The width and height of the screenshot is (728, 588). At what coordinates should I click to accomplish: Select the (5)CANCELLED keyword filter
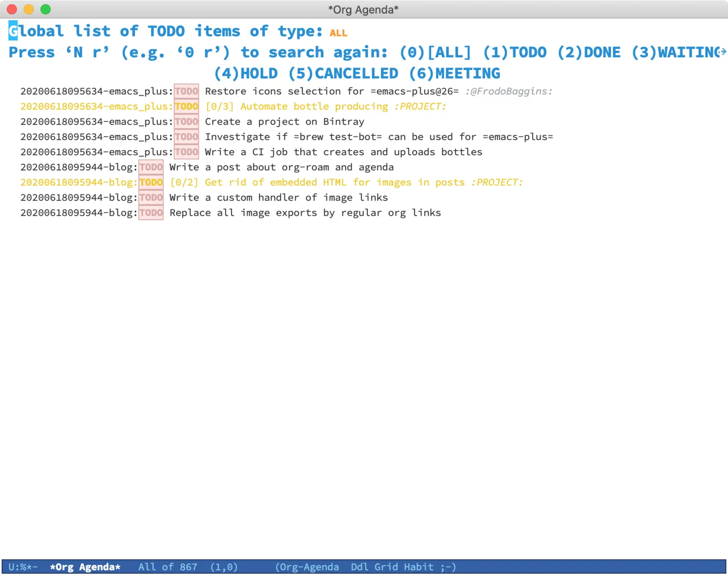click(x=344, y=73)
